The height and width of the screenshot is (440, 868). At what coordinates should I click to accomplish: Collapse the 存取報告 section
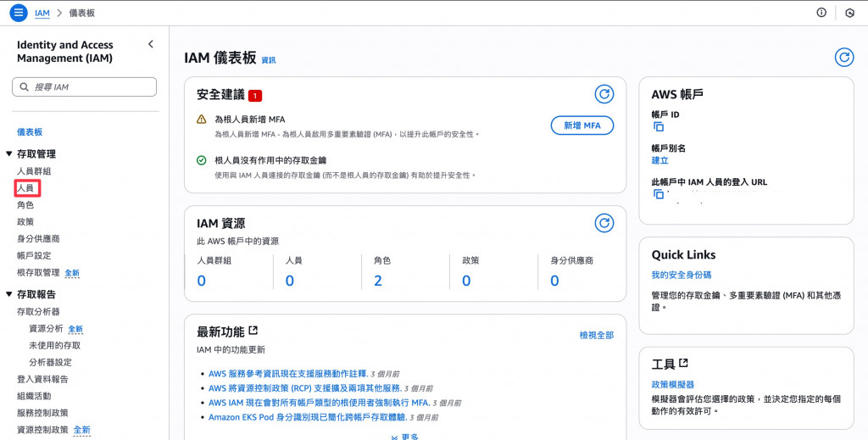click(8, 294)
